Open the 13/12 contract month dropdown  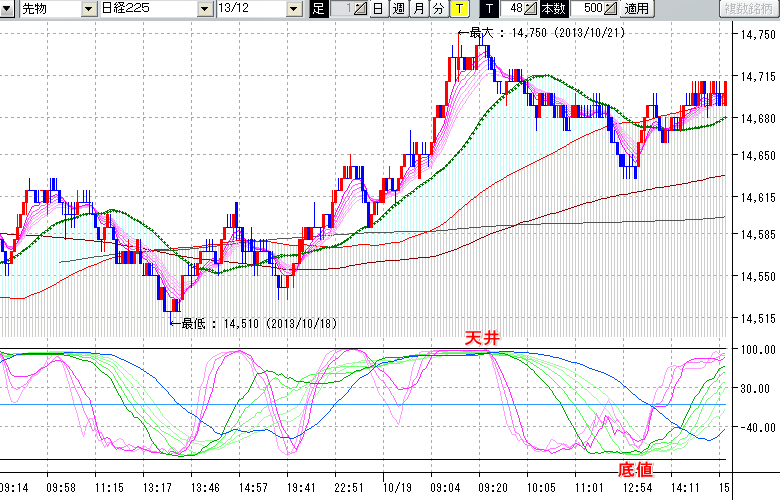tap(293, 9)
